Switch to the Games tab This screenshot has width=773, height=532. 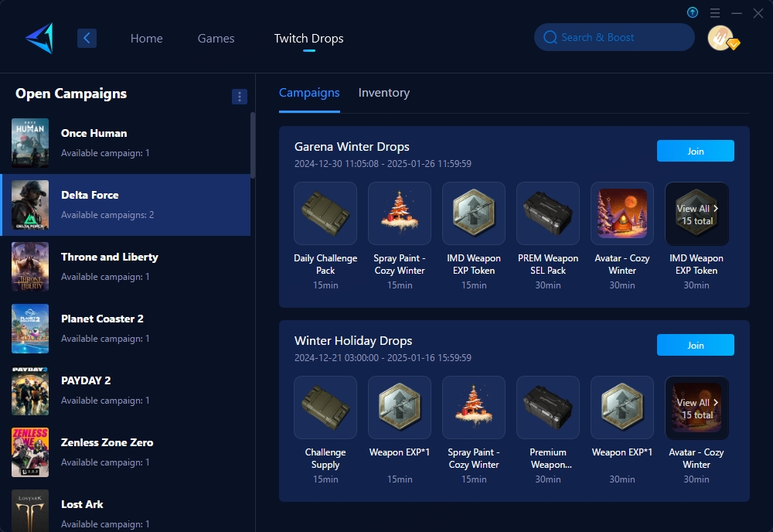point(216,39)
